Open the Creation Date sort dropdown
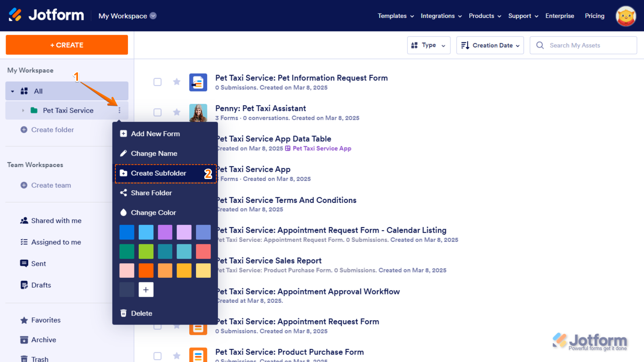The width and height of the screenshot is (644, 362). (x=490, y=45)
